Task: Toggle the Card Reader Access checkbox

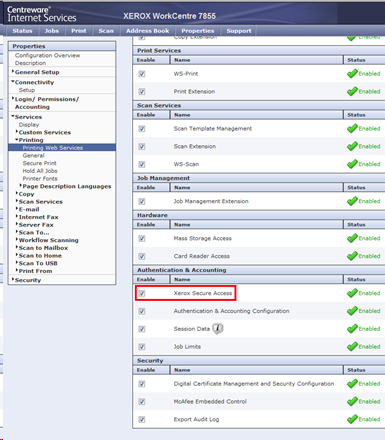Action: click(x=142, y=256)
